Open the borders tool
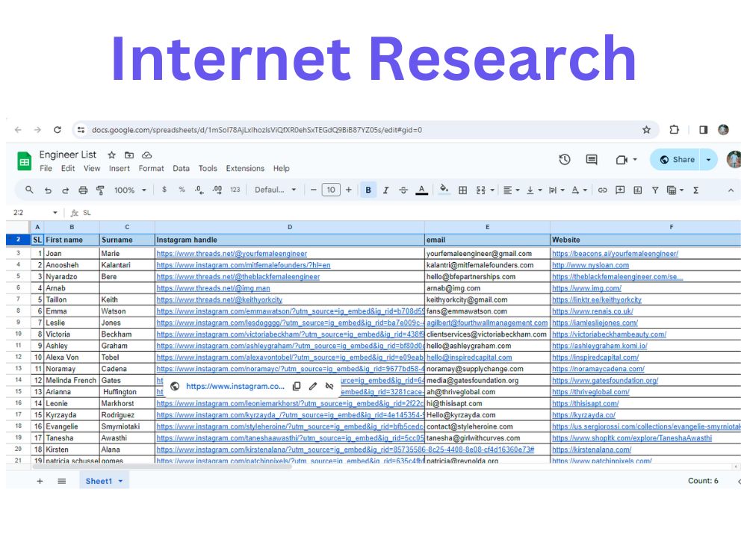Image resolution: width=747 pixels, height=560 pixels. [462, 190]
